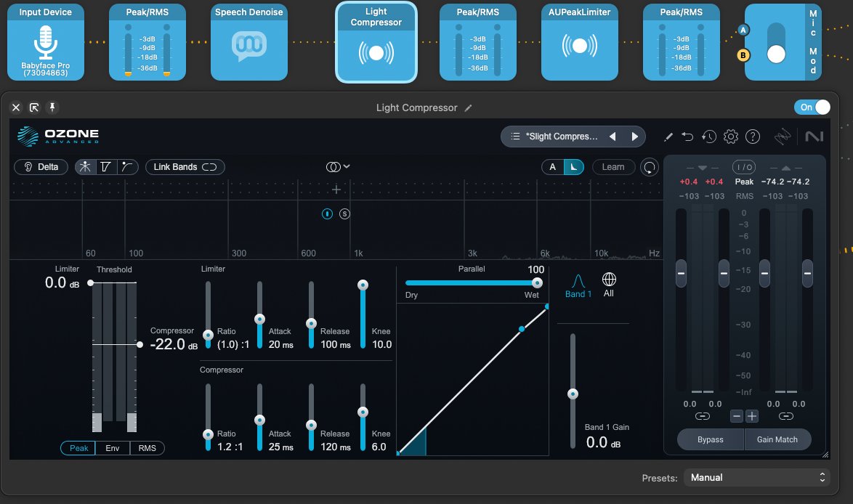
Task: Click the B node in Mic Mod switch
Action: coord(743,55)
